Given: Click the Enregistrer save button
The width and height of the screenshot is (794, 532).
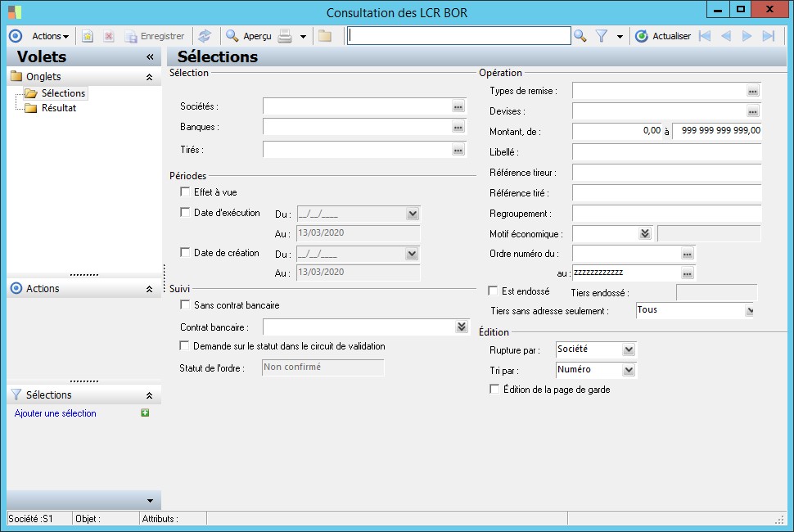Looking at the screenshot, I should [x=155, y=36].
